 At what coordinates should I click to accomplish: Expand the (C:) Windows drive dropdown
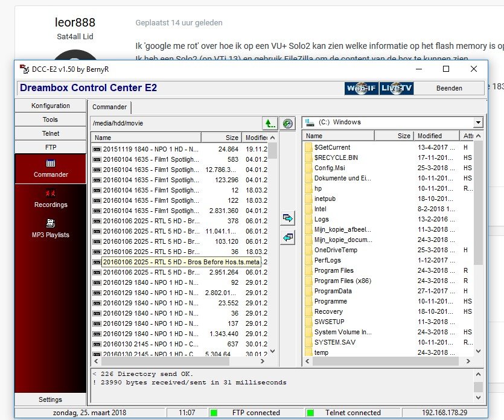point(478,122)
